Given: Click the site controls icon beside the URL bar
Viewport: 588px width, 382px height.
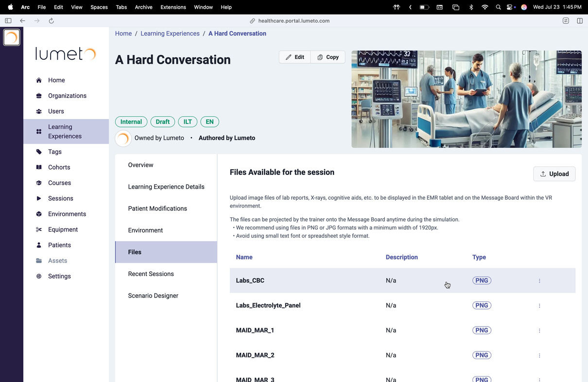Looking at the screenshot, I should (x=566, y=21).
